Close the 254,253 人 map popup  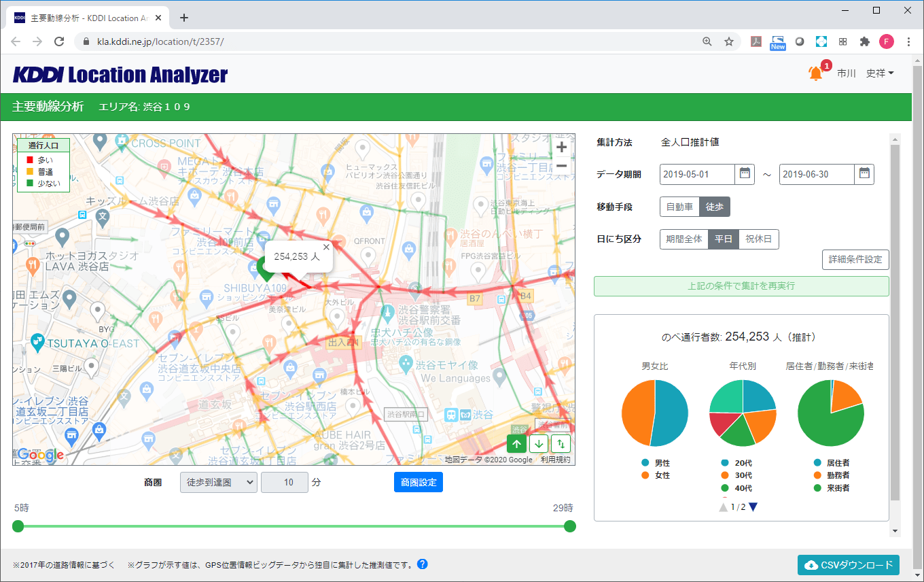coord(326,247)
